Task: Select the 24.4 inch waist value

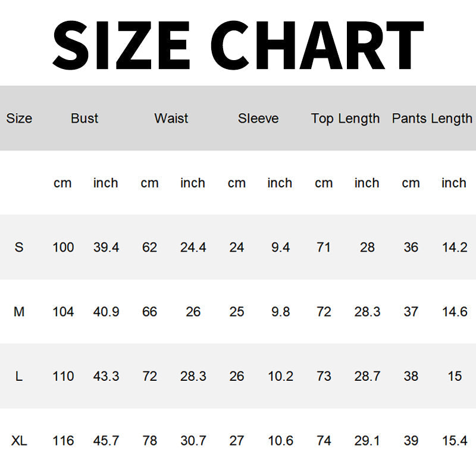Action: 193,247
